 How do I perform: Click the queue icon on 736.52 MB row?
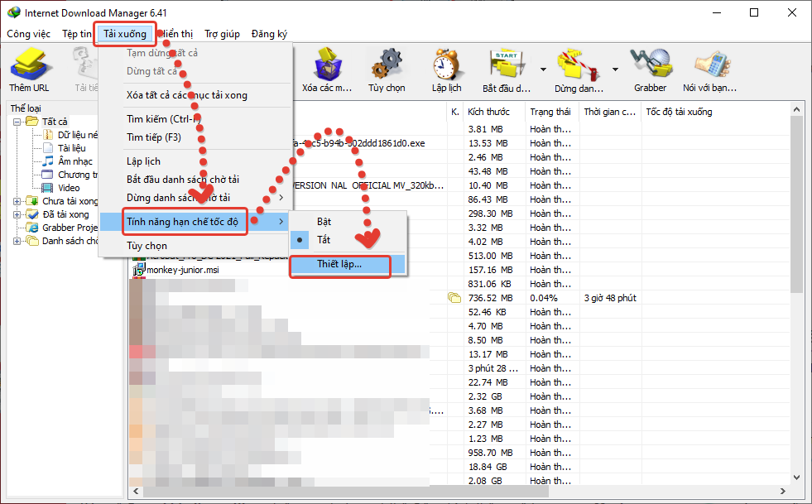pos(454,298)
